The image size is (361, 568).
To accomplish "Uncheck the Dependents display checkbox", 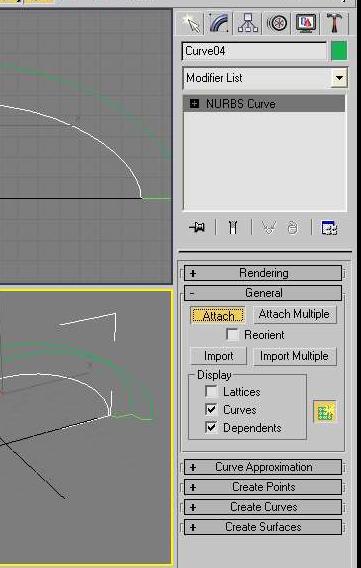I will point(211,427).
